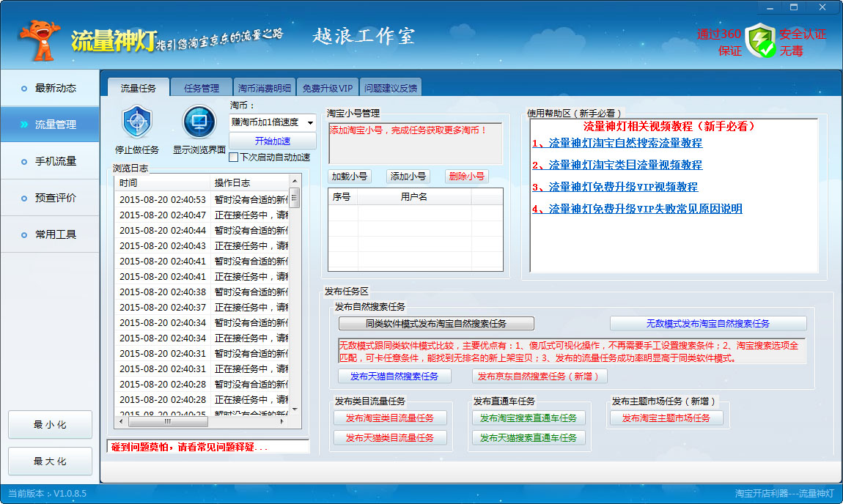The height and width of the screenshot is (504, 843).
Task: Enable 下次启动自动加速 checkbox
Action: (x=234, y=157)
